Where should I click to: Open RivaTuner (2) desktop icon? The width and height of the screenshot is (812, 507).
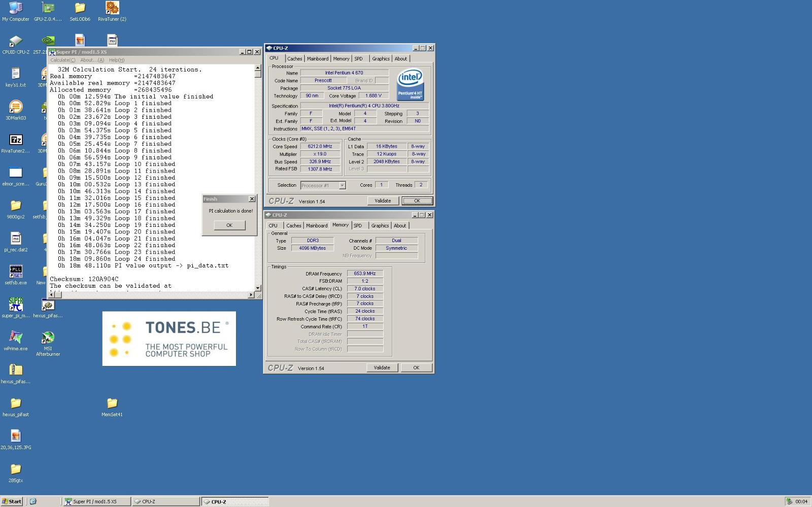pyautogui.click(x=112, y=11)
